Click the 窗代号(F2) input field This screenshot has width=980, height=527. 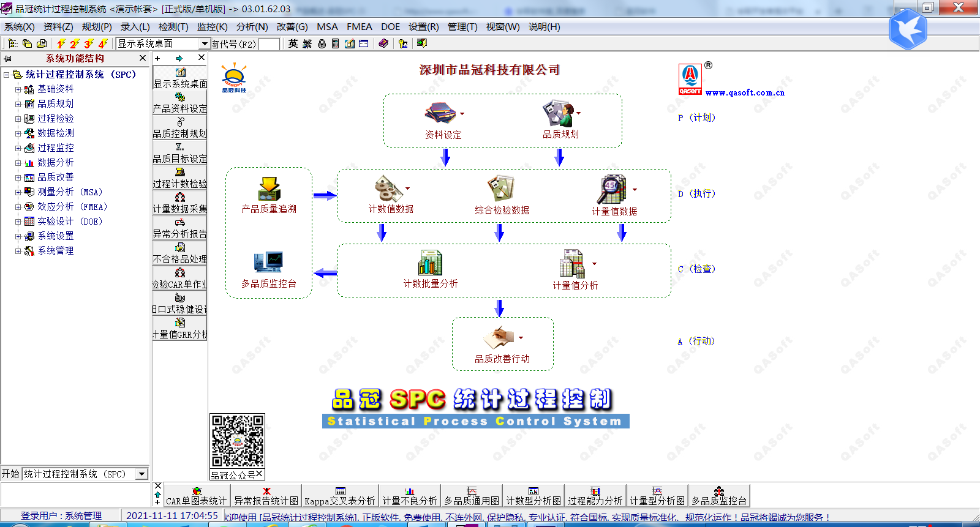(269, 44)
